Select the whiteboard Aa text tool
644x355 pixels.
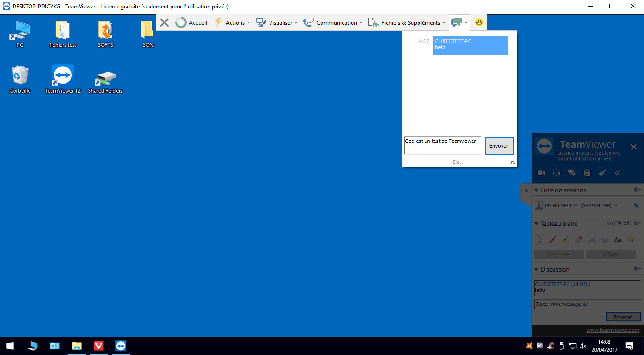618,239
